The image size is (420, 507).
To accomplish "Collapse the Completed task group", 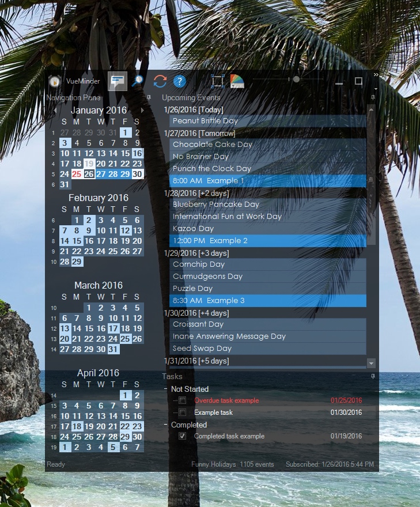I will [165, 425].
